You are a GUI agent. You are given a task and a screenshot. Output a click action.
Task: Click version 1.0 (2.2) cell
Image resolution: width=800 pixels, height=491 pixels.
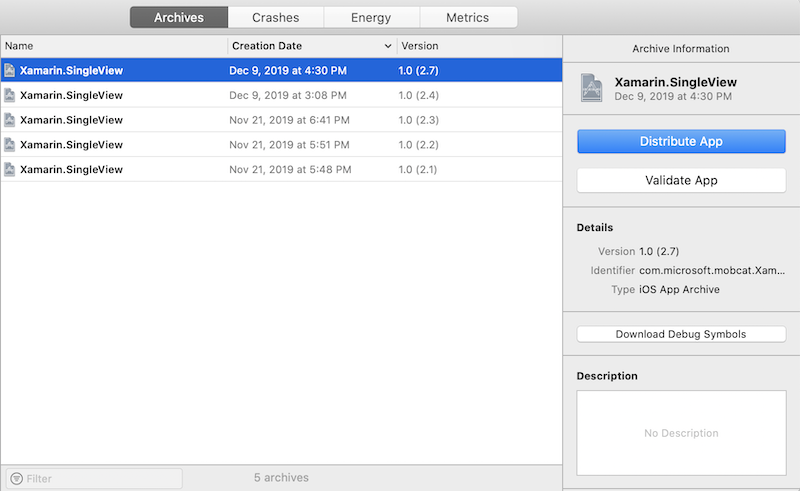[418, 144]
